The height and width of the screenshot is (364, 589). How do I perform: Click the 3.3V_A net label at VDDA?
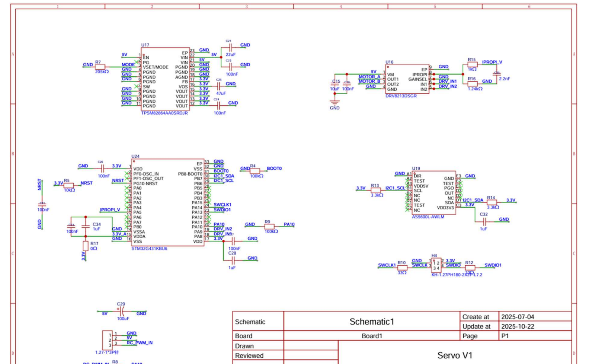[119, 234]
